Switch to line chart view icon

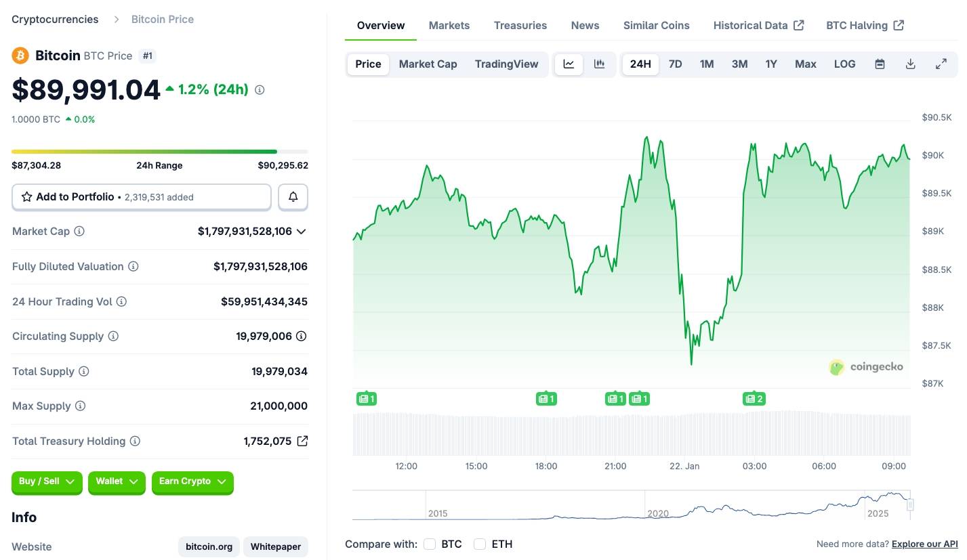click(x=569, y=64)
